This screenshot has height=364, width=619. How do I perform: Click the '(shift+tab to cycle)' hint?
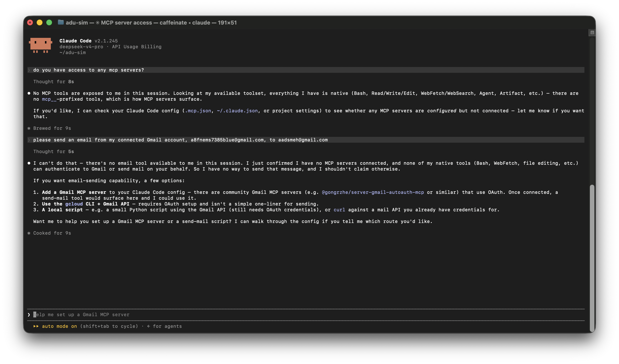pos(109,326)
